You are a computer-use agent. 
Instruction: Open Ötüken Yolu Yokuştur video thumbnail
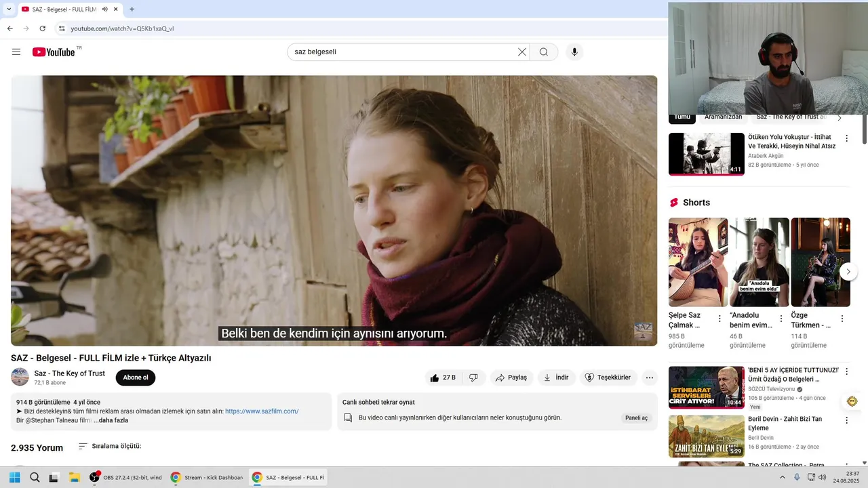(x=707, y=154)
